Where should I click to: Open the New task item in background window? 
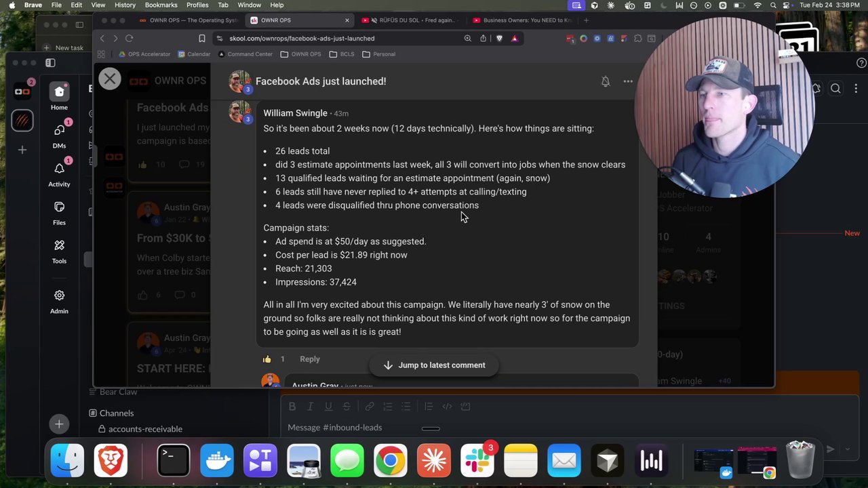64,47
